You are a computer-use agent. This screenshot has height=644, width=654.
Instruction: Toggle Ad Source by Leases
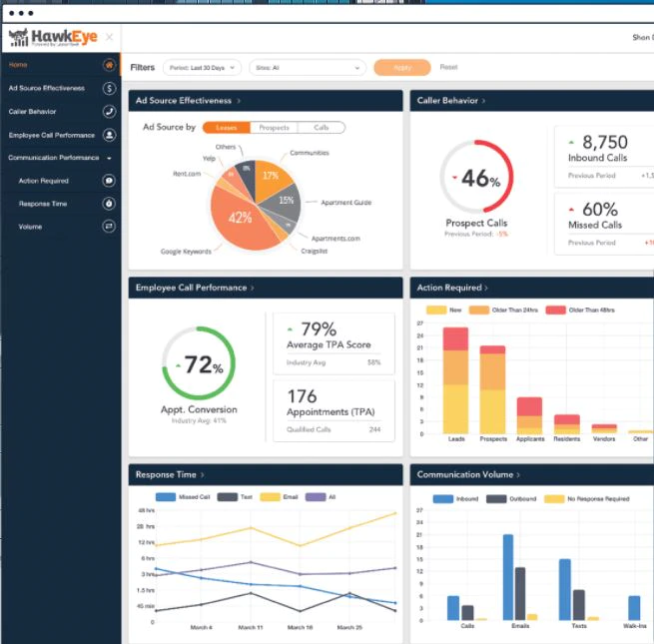(x=227, y=128)
